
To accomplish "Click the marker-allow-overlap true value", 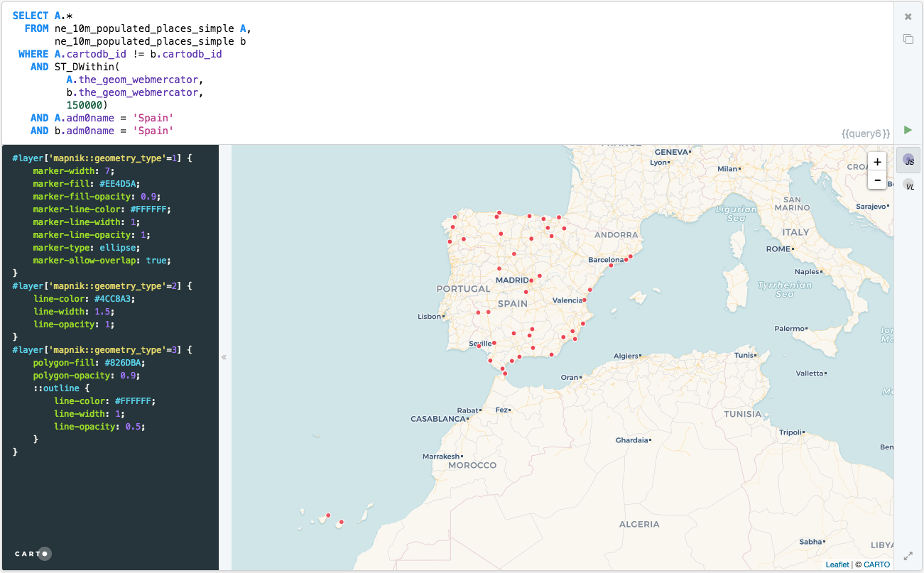I will click(156, 261).
